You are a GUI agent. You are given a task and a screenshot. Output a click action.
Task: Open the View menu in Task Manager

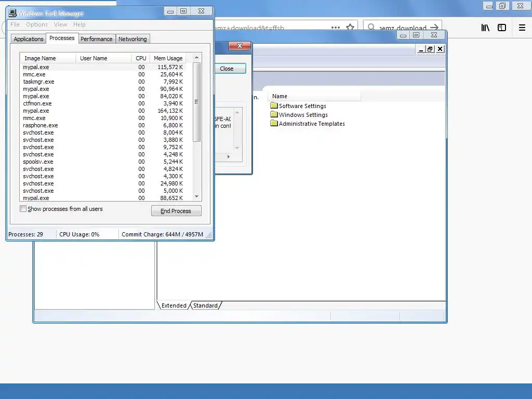60,24
